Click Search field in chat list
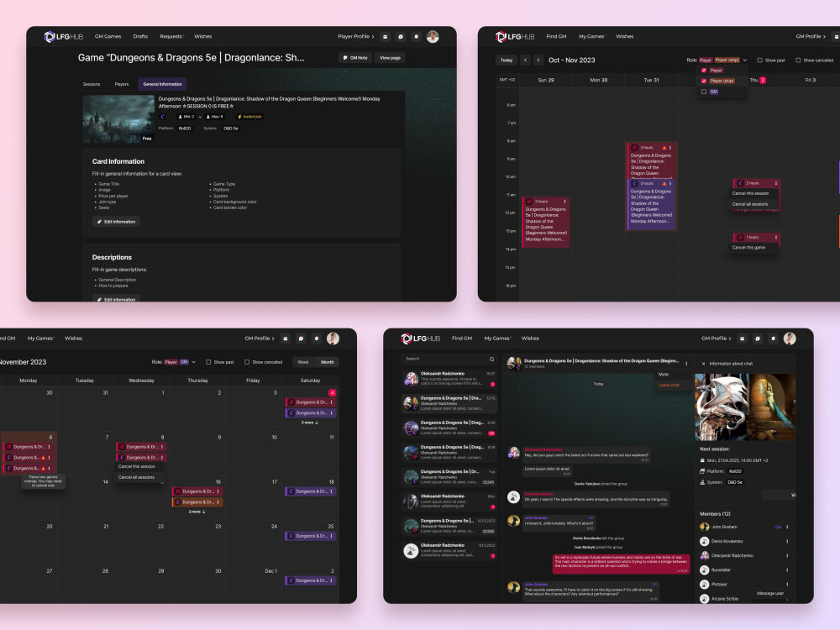Viewport: 840px width, 630px height. tap(449, 359)
